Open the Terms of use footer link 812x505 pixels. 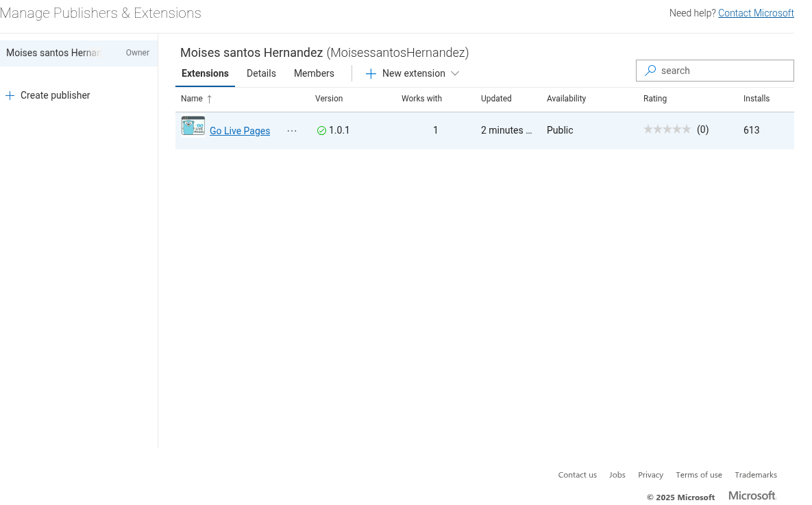[x=698, y=475]
